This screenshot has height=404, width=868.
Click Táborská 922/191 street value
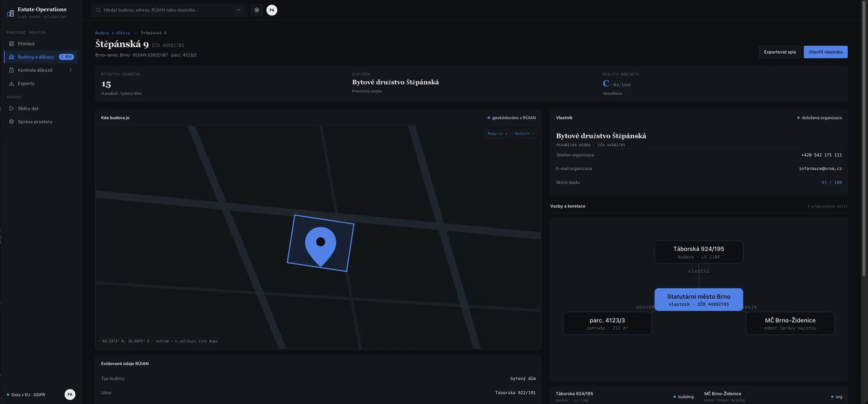tap(515, 393)
